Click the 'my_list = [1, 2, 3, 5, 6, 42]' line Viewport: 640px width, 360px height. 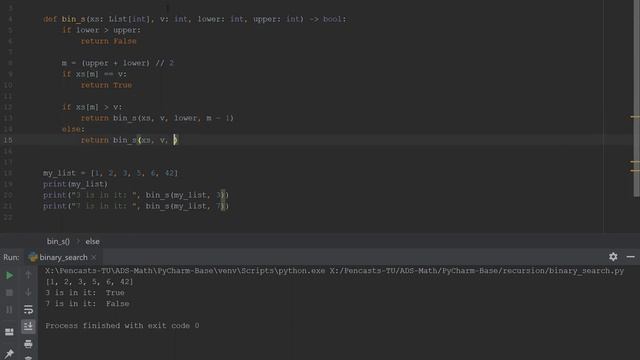[x=111, y=173]
